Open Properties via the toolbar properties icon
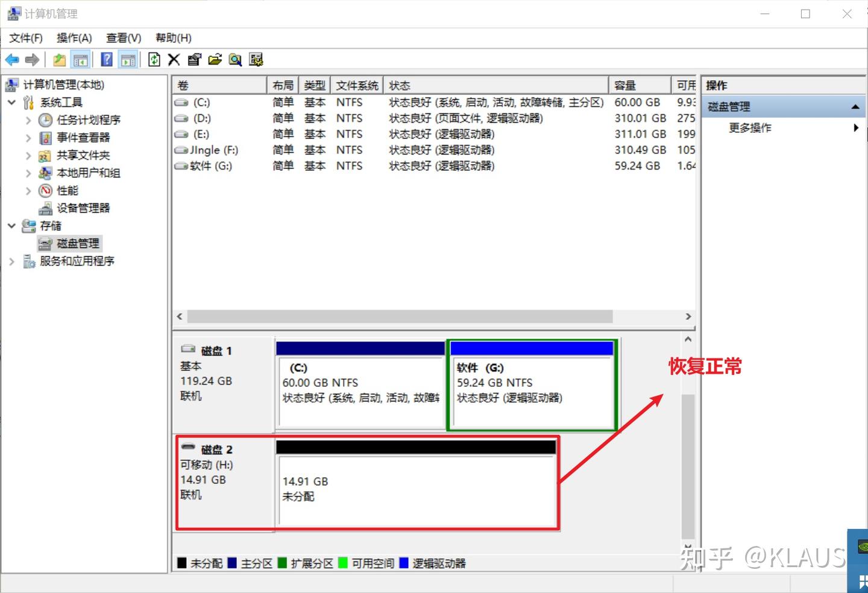868x593 pixels. (194, 59)
